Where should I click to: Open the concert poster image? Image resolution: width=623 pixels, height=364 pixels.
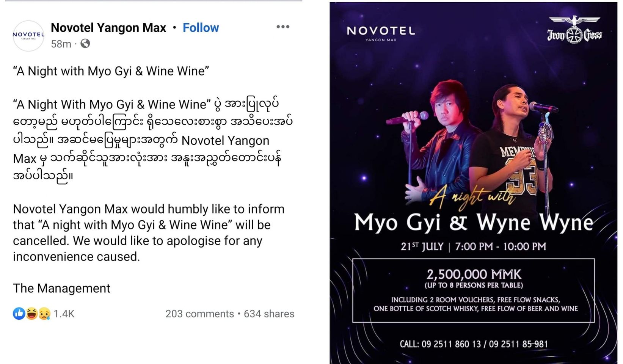[x=473, y=133]
